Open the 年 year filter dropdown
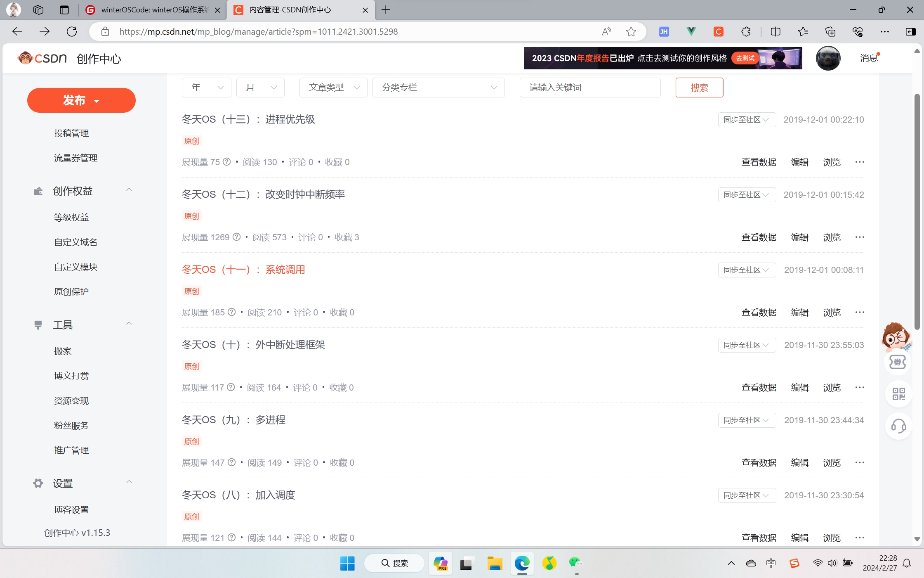 coord(207,88)
